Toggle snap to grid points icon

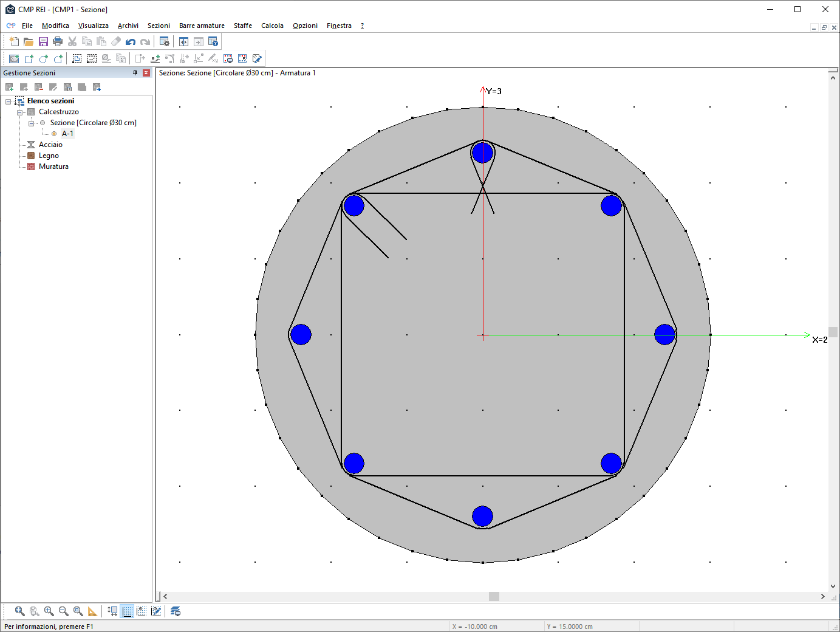click(142, 611)
